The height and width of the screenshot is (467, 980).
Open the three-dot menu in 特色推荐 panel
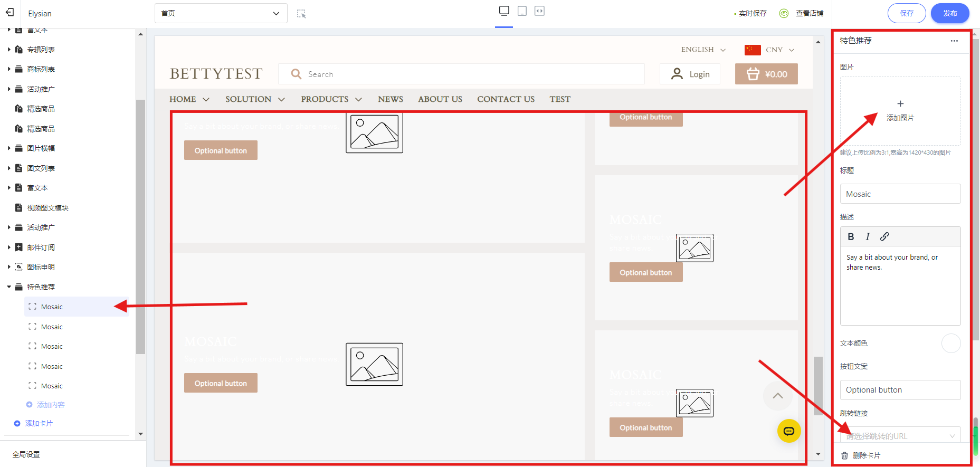coord(954,41)
